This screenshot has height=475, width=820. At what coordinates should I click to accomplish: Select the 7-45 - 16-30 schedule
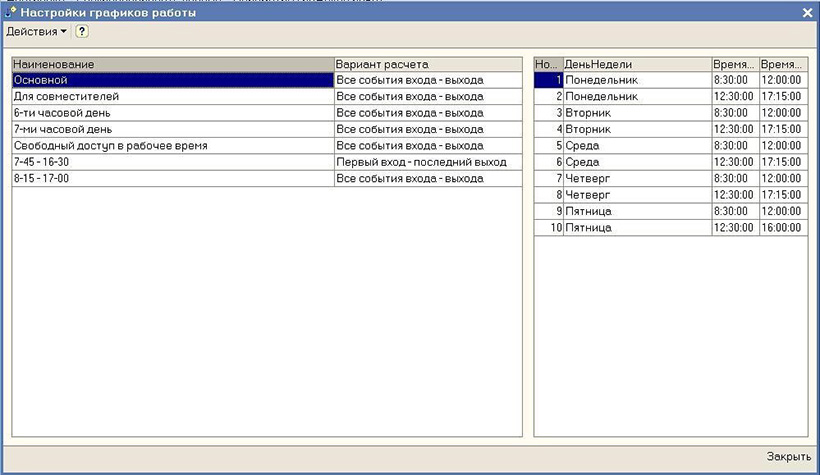tap(171, 162)
